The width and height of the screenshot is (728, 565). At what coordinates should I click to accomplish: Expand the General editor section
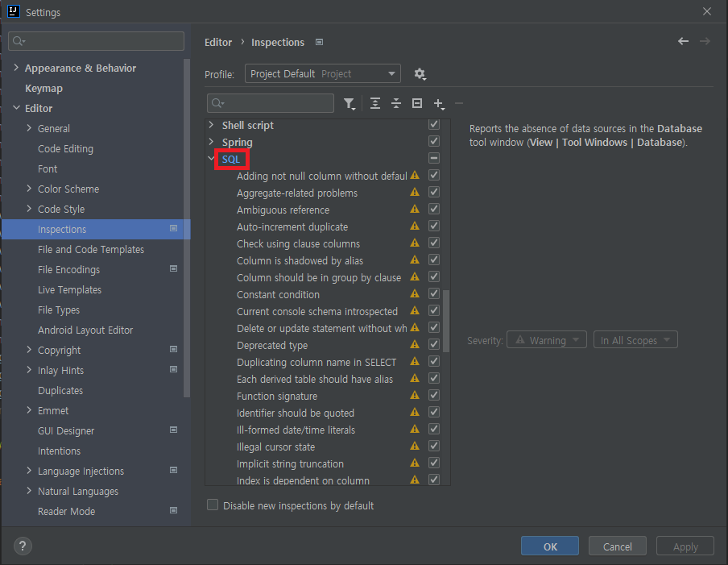pyautogui.click(x=29, y=128)
